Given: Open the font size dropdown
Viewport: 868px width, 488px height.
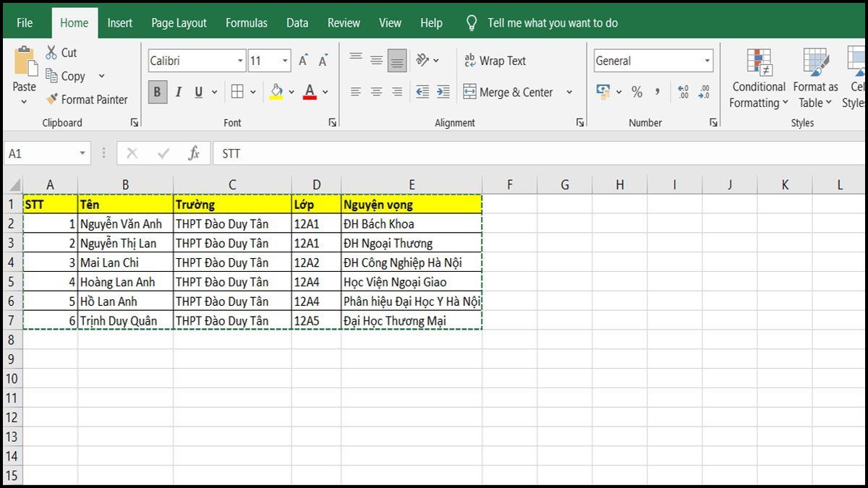Looking at the screenshot, I should [x=286, y=61].
